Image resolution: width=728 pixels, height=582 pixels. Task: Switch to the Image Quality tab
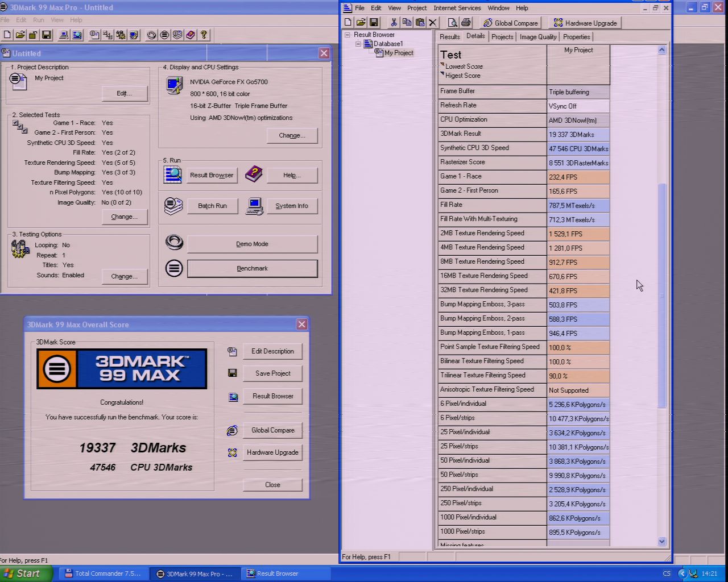(538, 37)
